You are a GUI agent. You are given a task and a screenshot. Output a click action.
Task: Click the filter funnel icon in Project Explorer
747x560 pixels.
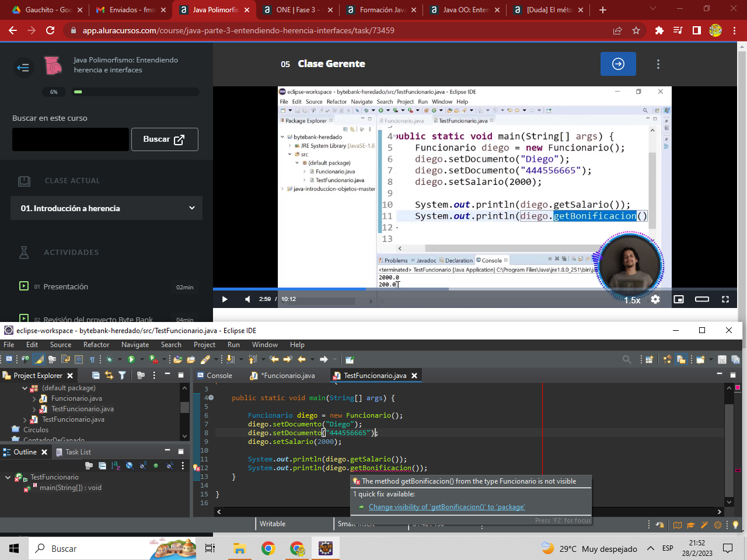click(x=122, y=376)
